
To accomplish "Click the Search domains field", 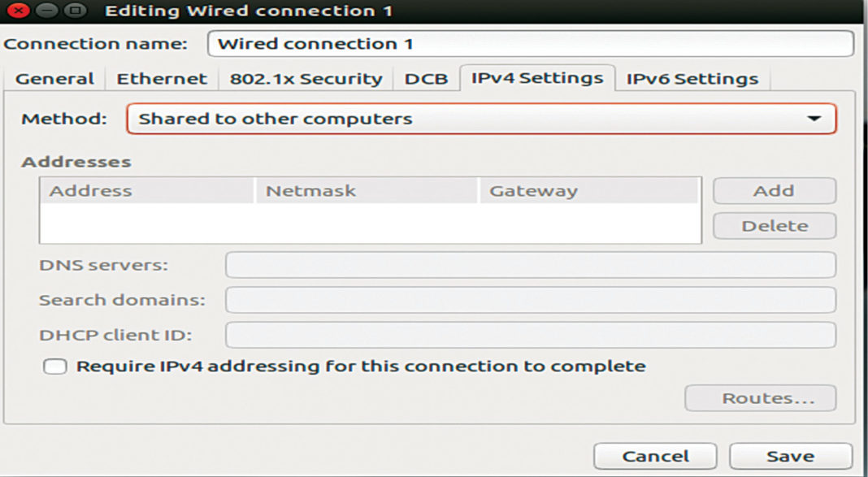I will pyautogui.click(x=528, y=300).
